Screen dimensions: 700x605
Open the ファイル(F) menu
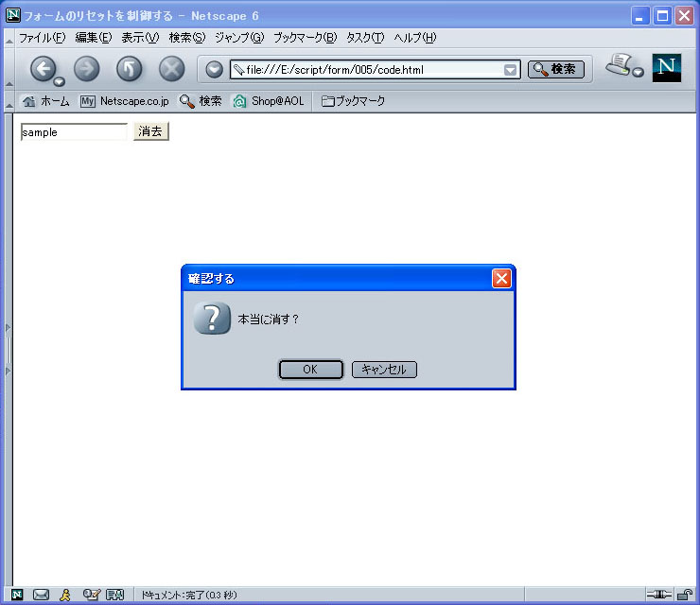point(42,38)
